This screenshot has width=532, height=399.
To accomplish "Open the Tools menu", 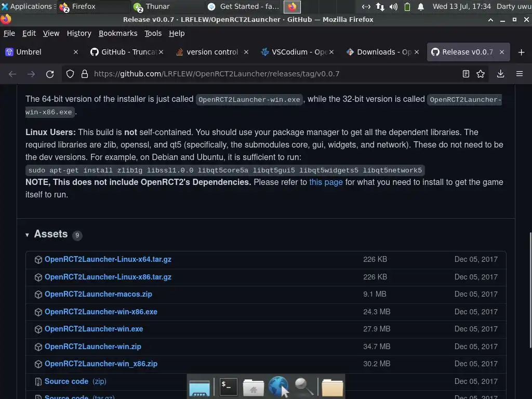I will (x=153, y=33).
